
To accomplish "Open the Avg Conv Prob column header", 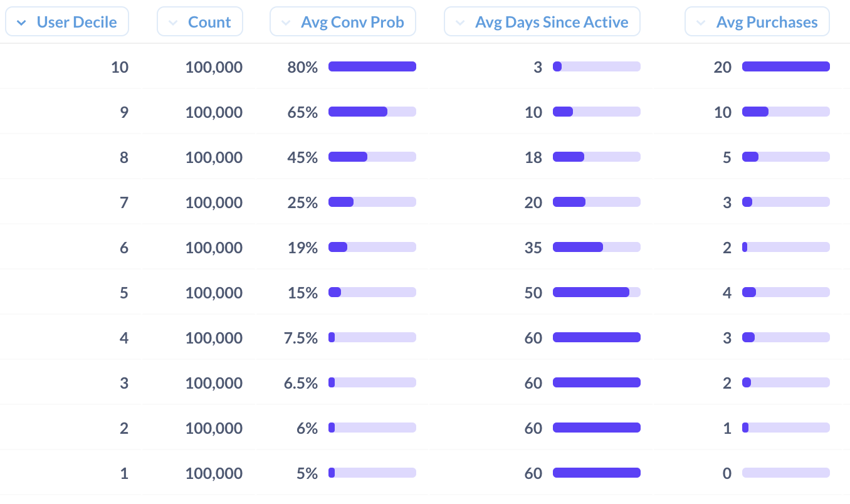I will [343, 22].
